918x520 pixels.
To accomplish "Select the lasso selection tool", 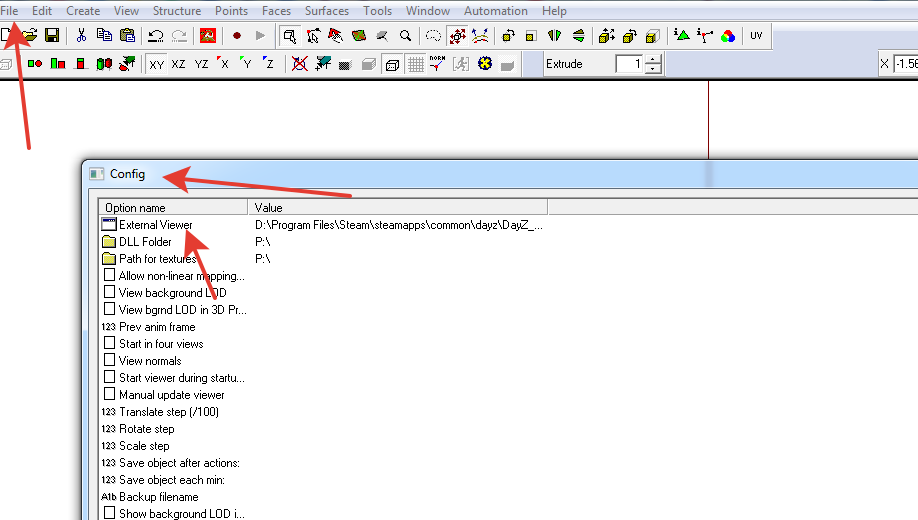I will (433, 36).
